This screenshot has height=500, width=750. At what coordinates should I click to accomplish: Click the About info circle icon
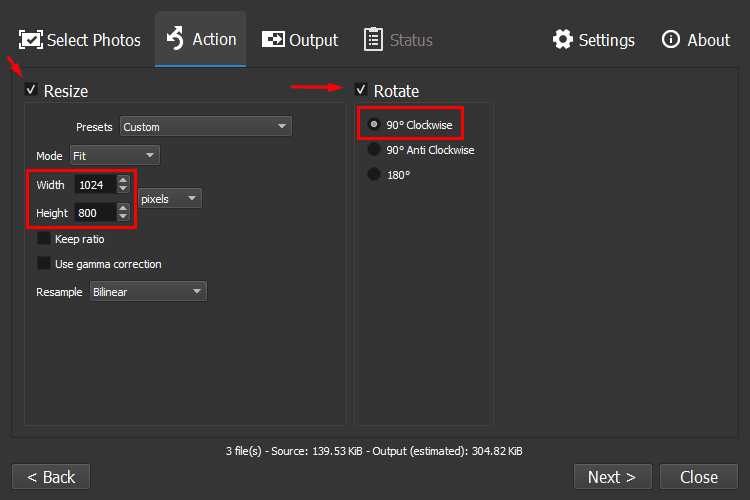point(671,39)
